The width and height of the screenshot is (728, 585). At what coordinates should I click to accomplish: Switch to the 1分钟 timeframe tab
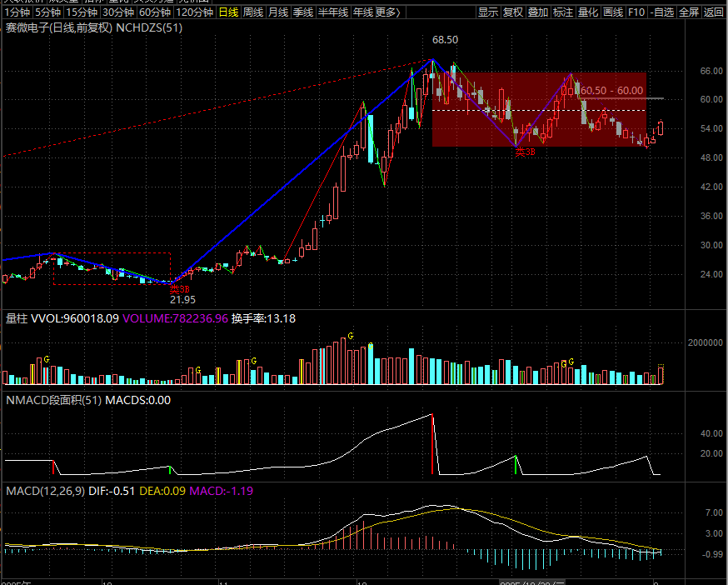[x=17, y=12]
